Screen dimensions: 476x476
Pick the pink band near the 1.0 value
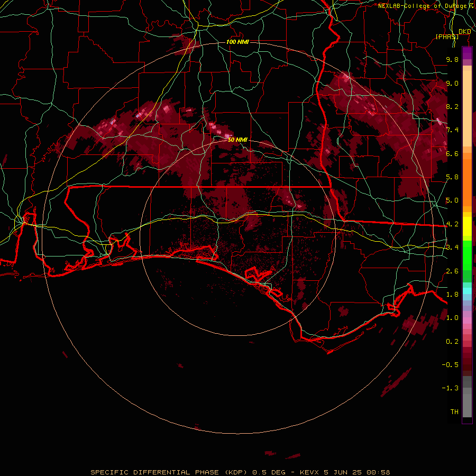click(467, 320)
